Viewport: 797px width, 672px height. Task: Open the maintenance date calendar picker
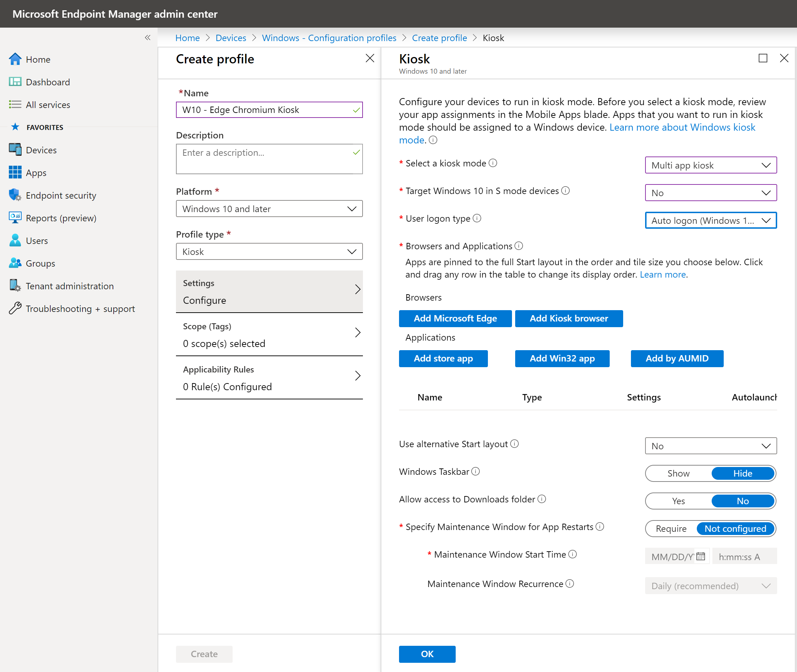tap(701, 556)
